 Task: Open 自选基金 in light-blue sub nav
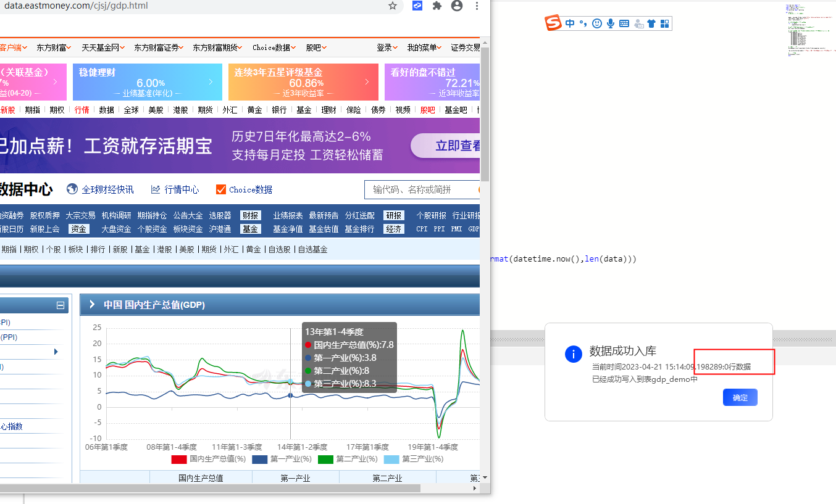coord(312,249)
